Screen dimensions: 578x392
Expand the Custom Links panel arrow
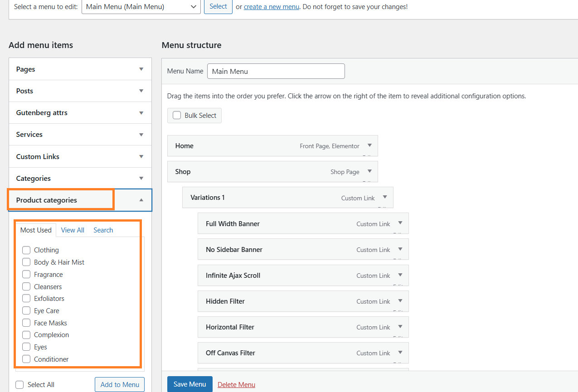point(141,157)
